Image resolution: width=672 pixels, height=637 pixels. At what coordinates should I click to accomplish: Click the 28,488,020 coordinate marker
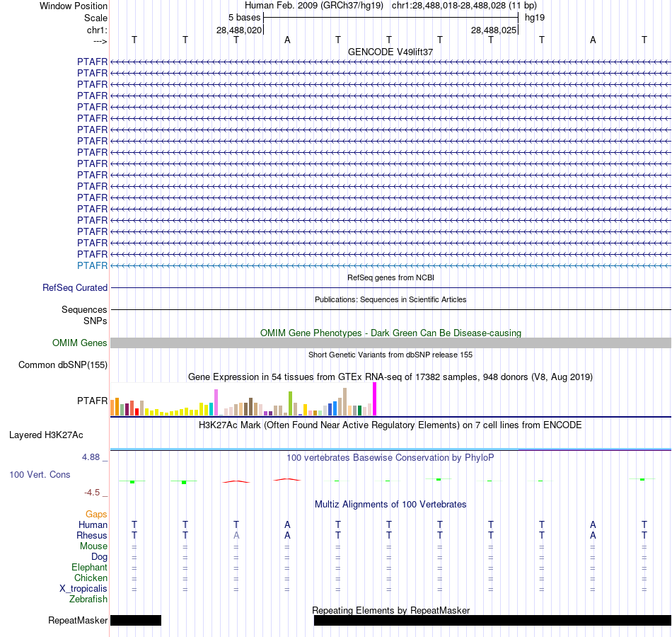238,30
